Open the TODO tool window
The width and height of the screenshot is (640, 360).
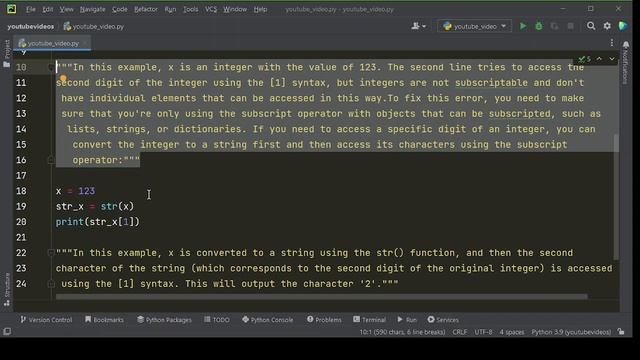(x=217, y=320)
